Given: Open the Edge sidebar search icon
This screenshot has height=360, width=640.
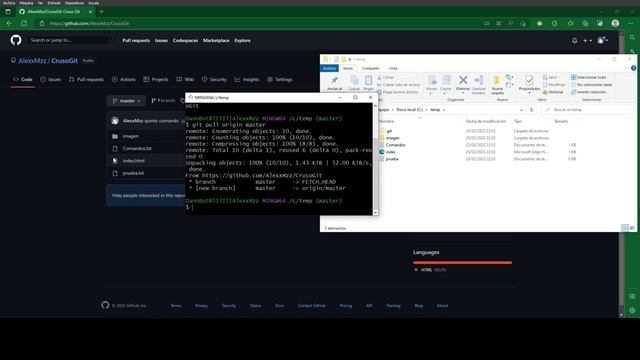Looking at the screenshot, I should pyautogui.click(x=632, y=37).
